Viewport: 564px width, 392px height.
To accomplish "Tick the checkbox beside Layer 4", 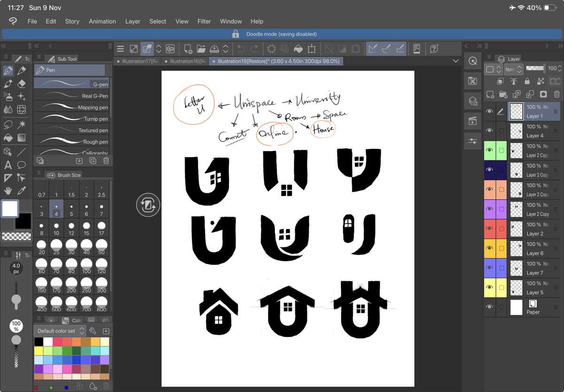I will [501, 131].
